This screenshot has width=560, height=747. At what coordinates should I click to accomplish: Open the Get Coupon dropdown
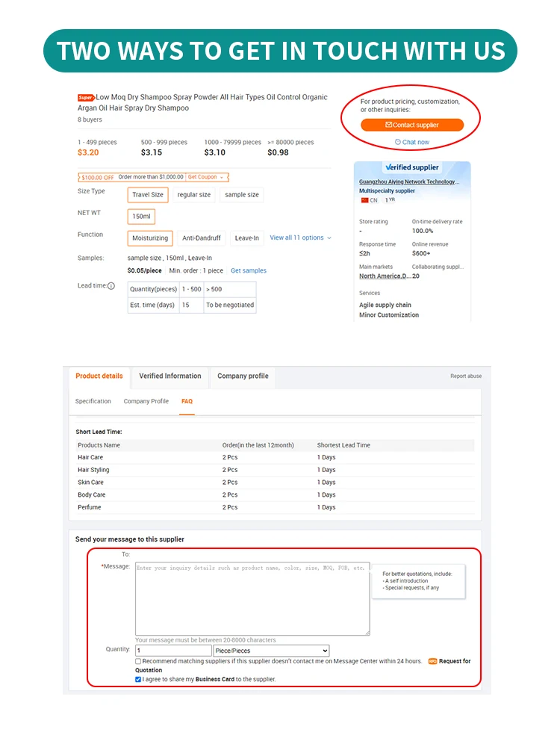(x=207, y=177)
